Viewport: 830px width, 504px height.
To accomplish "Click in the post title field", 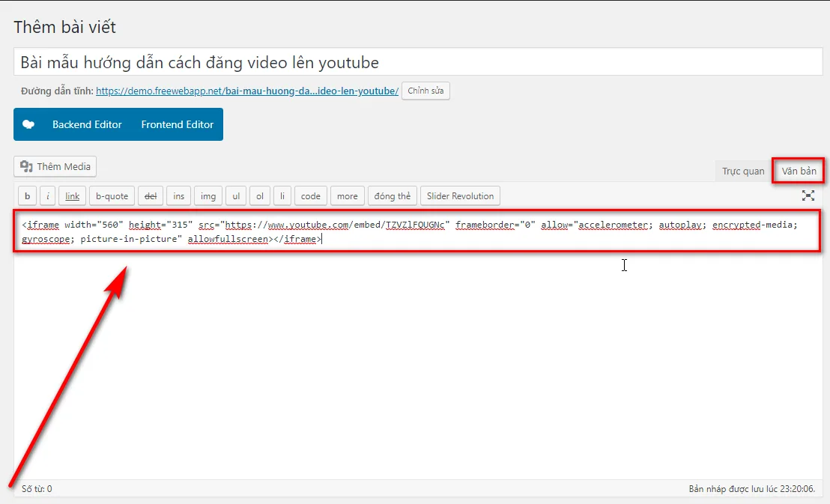I will [418, 62].
